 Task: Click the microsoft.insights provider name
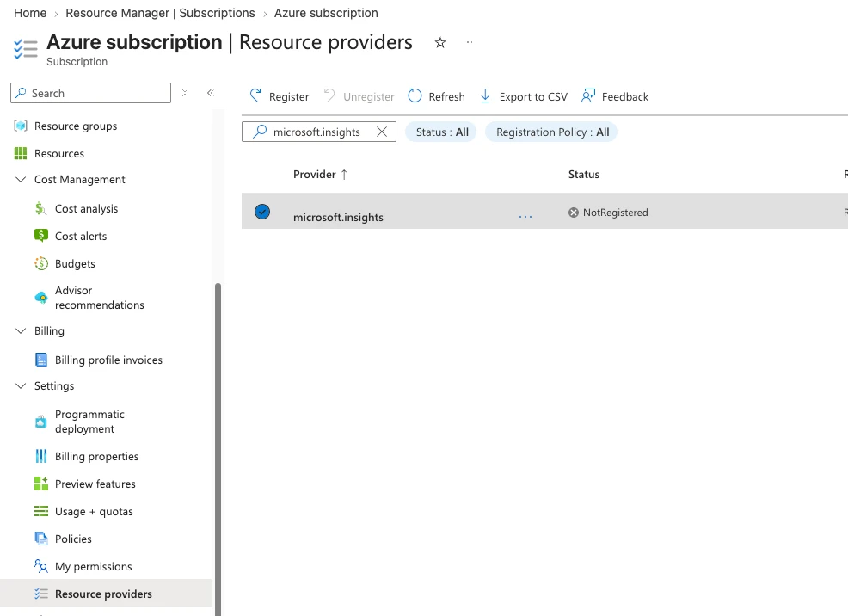click(339, 217)
